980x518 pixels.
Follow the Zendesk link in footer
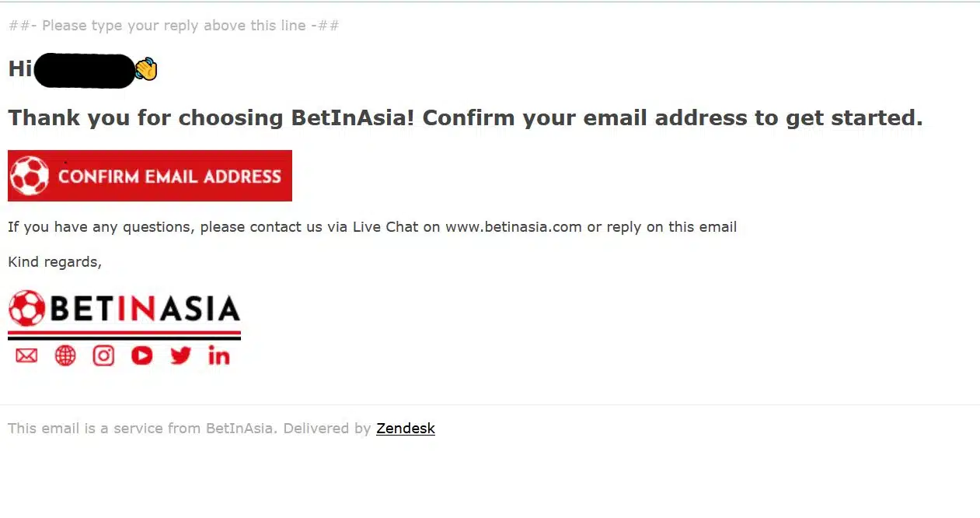coord(406,429)
